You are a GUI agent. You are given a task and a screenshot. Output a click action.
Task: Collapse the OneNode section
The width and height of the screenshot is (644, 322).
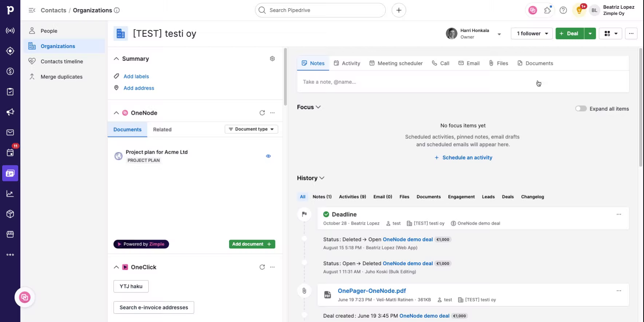coord(116,113)
